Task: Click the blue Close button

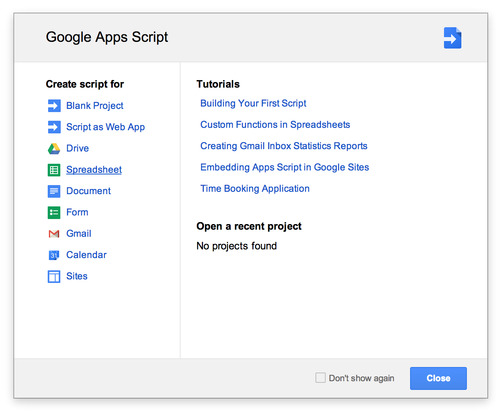Action: point(438,378)
